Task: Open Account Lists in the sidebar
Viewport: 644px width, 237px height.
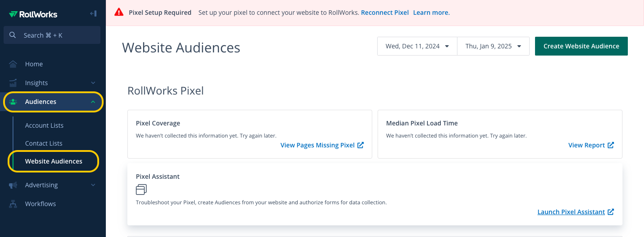Action: [44, 125]
